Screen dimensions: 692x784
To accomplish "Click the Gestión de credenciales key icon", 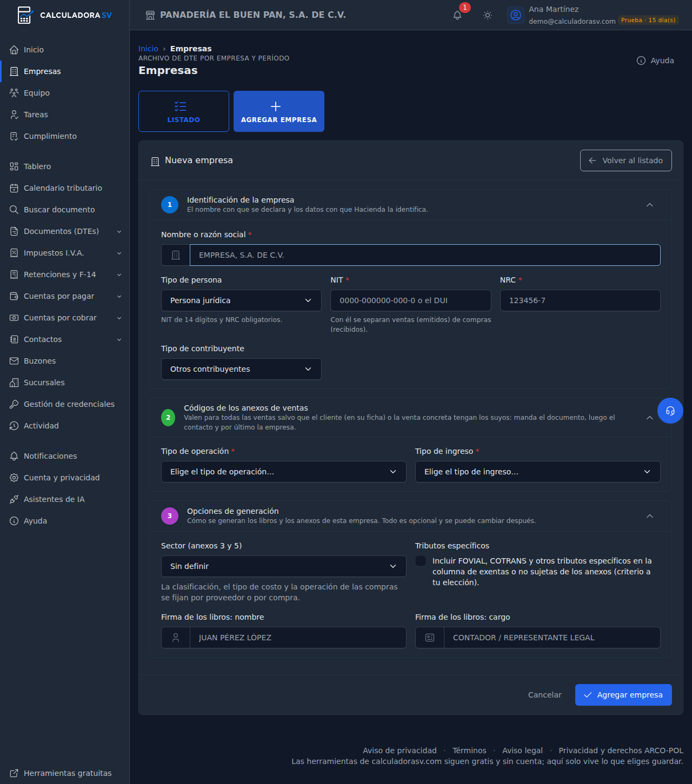I will 14,404.
